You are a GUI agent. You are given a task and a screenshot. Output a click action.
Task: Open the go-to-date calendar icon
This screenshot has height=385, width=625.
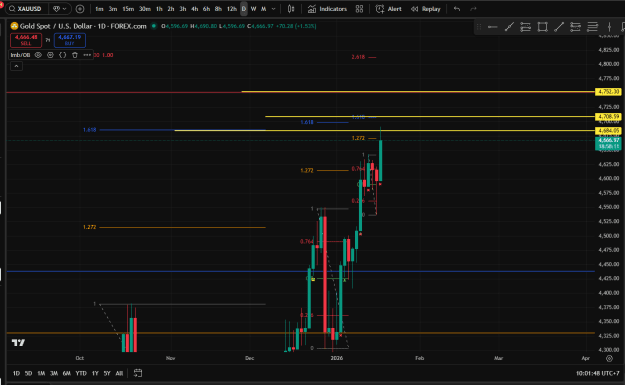pyautogui.click(x=138, y=373)
